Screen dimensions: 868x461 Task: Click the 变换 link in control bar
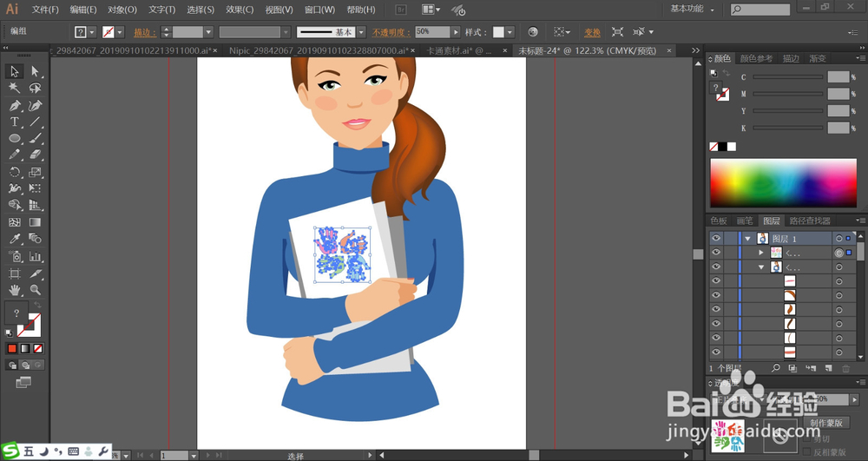click(592, 33)
